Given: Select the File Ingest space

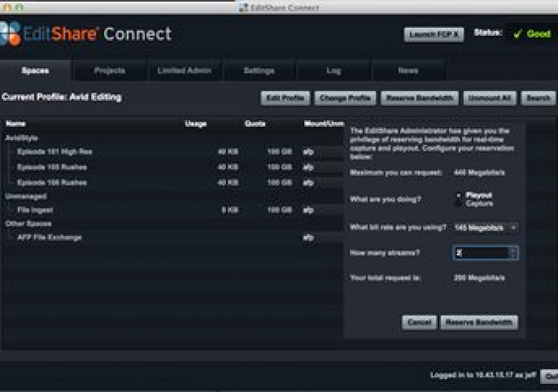Looking at the screenshot, I should tap(35, 210).
